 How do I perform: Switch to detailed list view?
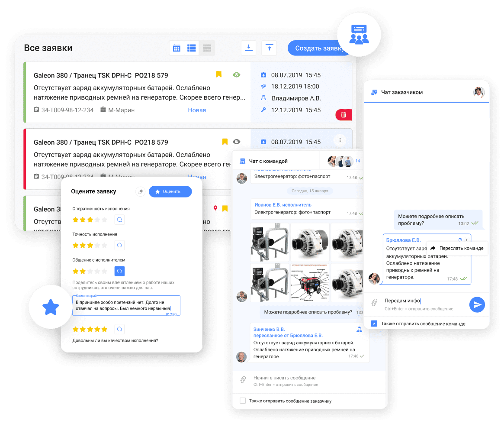tap(192, 48)
